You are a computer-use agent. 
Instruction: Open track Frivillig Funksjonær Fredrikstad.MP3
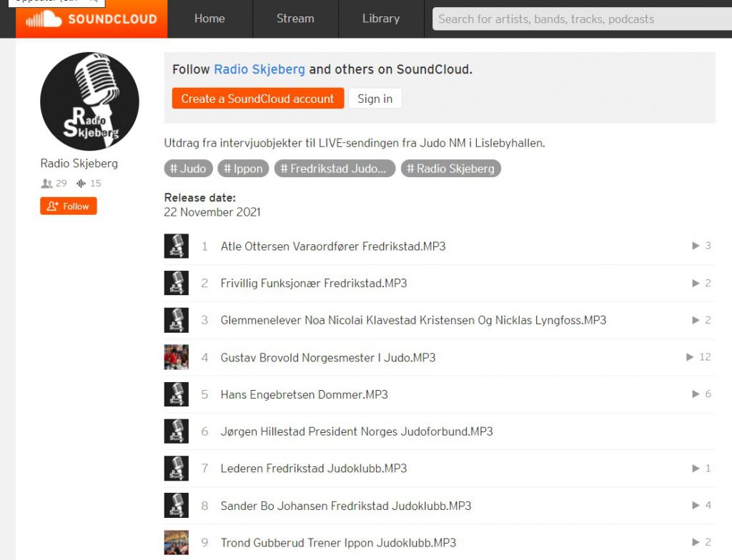click(314, 284)
